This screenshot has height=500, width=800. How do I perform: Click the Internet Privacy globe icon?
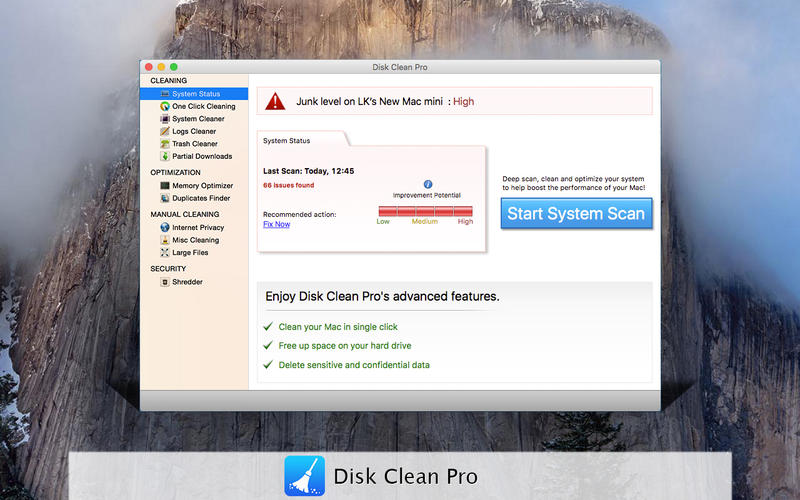(x=164, y=228)
